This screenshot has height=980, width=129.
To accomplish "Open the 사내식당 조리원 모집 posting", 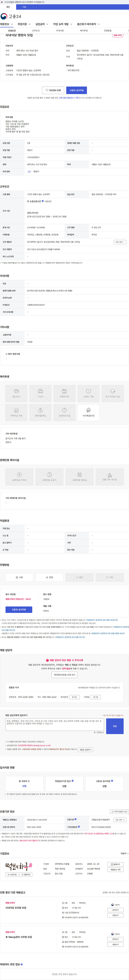I will click(16, 908).
